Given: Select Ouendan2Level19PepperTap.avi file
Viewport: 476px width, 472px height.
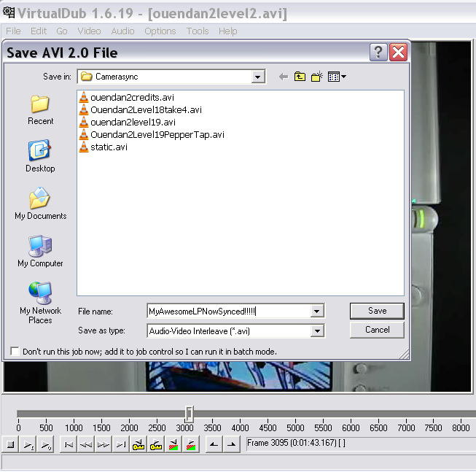Looking at the screenshot, I should (152, 134).
